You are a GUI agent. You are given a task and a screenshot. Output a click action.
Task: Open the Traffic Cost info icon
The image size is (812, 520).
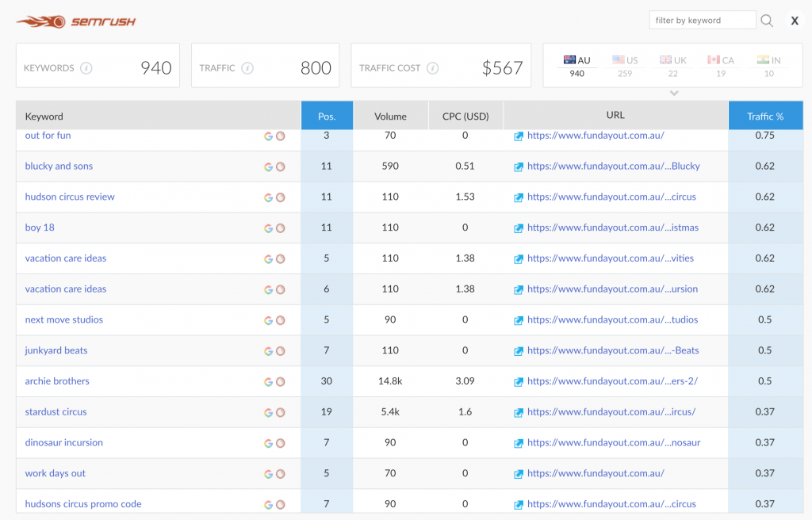(433, 68)
